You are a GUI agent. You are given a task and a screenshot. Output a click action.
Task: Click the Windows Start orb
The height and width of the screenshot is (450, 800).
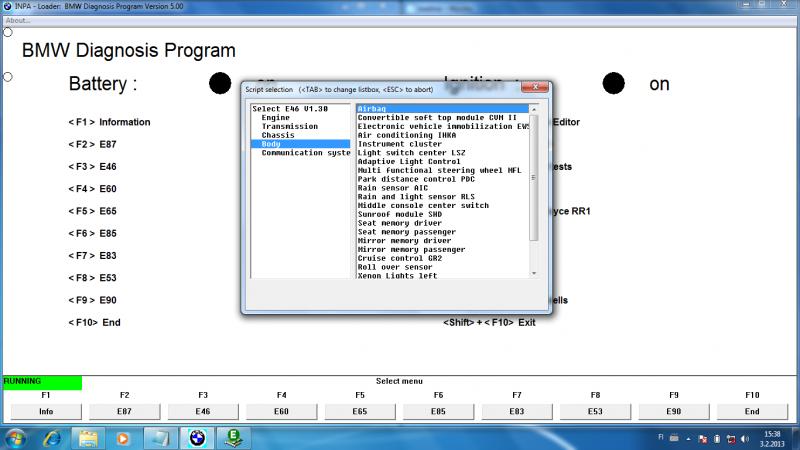17,437
